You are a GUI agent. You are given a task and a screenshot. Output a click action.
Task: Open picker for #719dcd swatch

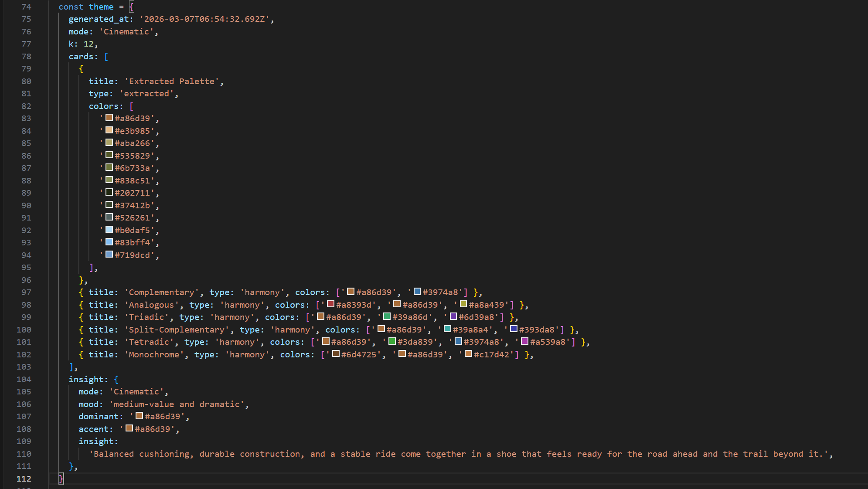tap(109, 255)
